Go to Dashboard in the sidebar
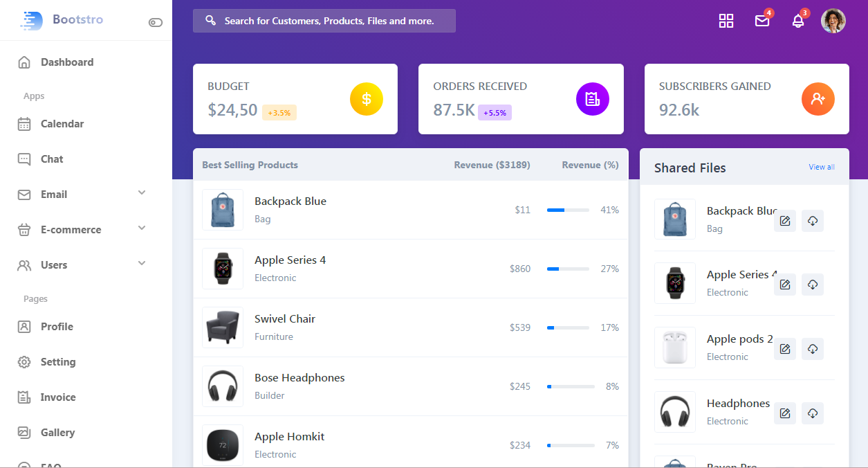Viewport: 868px width, 468px height. click(66, 62)
